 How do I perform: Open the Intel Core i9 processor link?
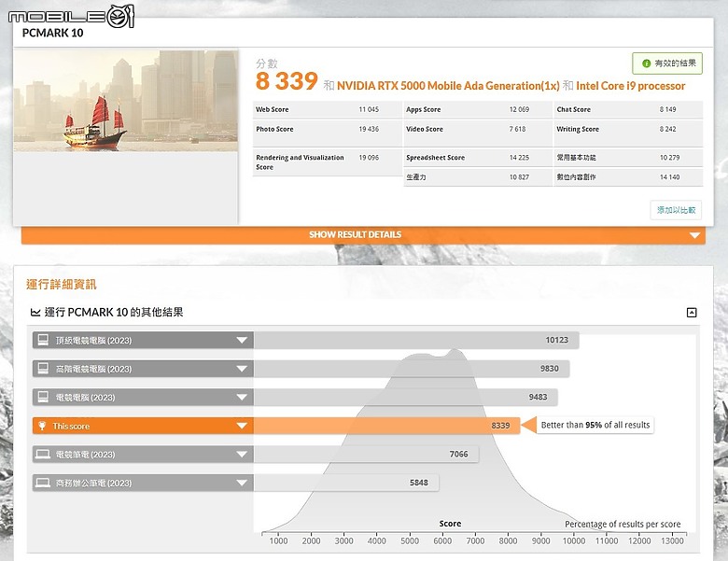point(631,86)
